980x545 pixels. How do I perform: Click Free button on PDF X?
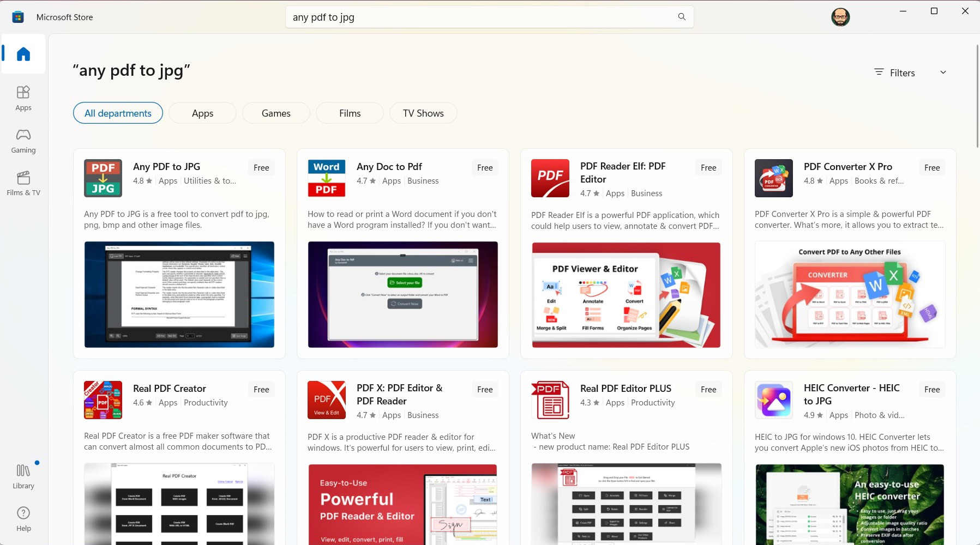point(485,390)
